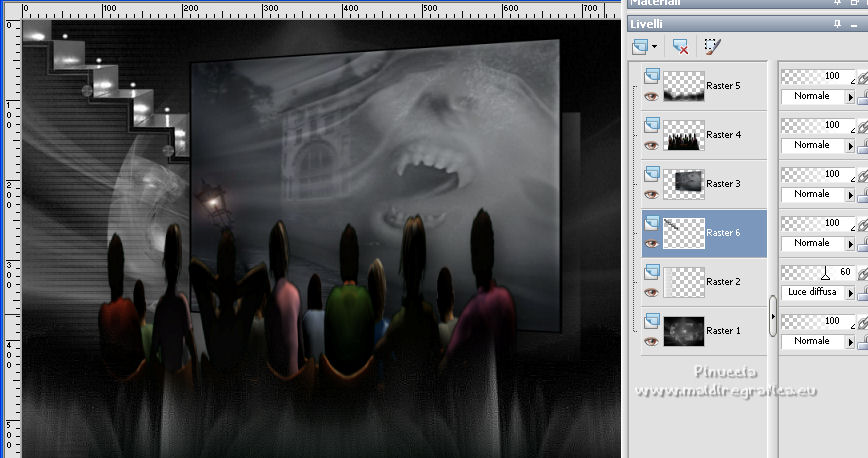Open the new layer type dropdown arrow
Image resolution: width=868 pixels, height=458 pixels.
(654, 47)
